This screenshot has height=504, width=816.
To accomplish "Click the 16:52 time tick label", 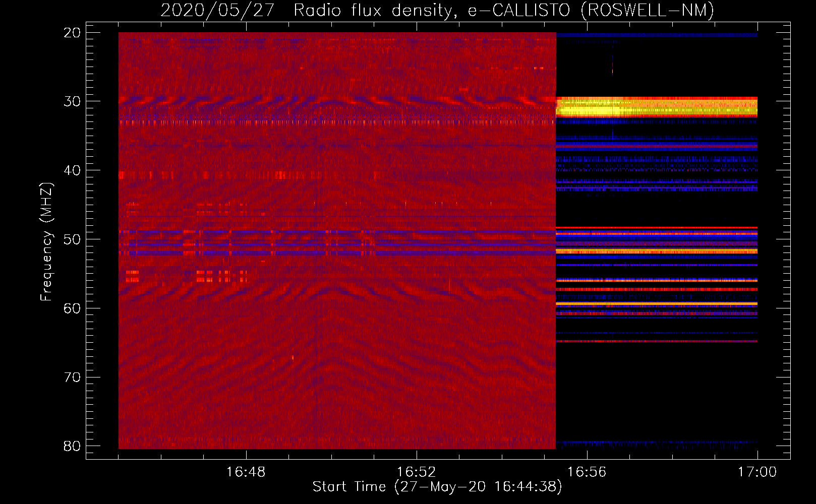I will [x=416, y=472].
